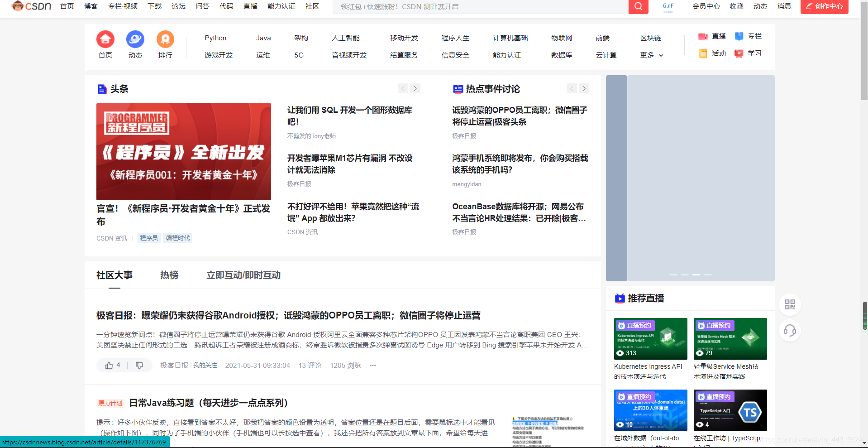Click the 专栏 blue bookmark icon
Image resolution: width=868 pixels, height=448 pixels.
click(x=739, y=36)
